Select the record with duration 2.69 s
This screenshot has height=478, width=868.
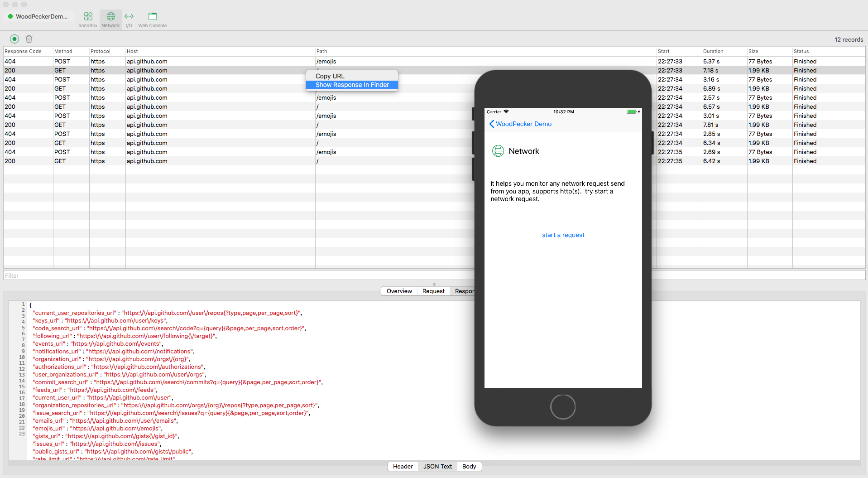pos(434,152)
